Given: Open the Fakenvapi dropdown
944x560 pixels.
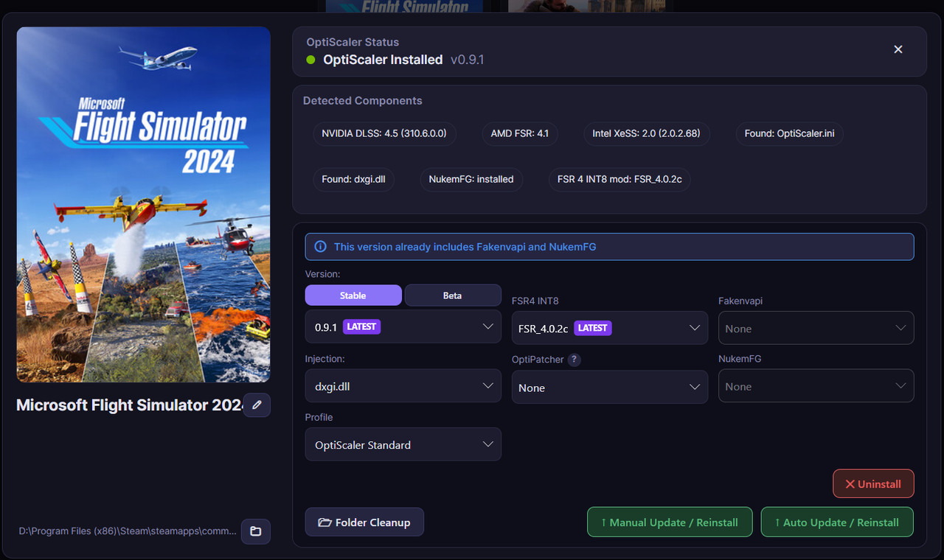Looking at the screenshot, I should click(816, 328).
